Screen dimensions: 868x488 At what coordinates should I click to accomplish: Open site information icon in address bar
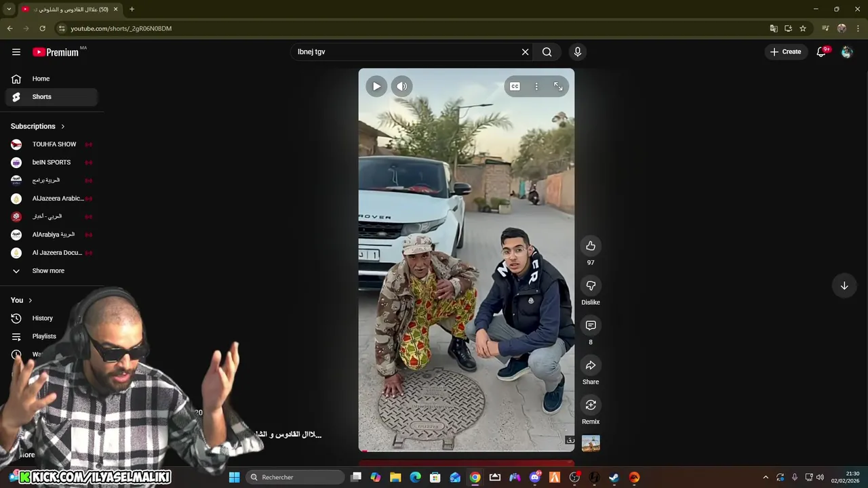click(61, 28)
